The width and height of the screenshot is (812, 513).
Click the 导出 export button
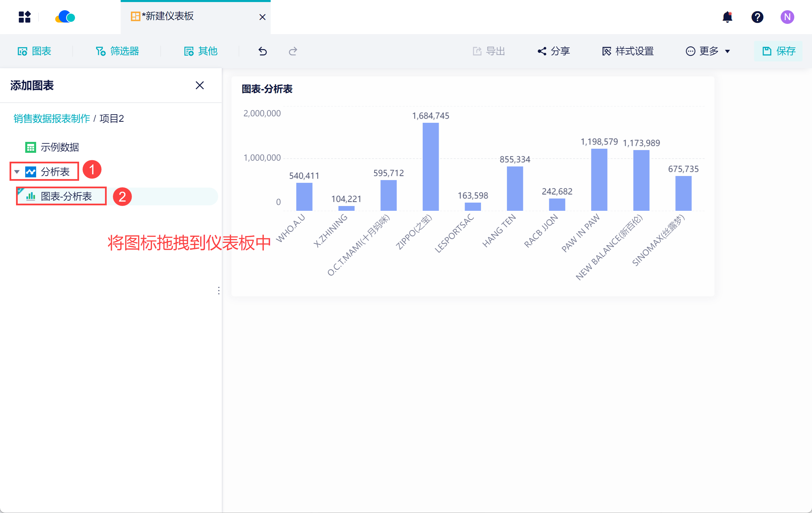pyautogui.click(x=489, y=51)
